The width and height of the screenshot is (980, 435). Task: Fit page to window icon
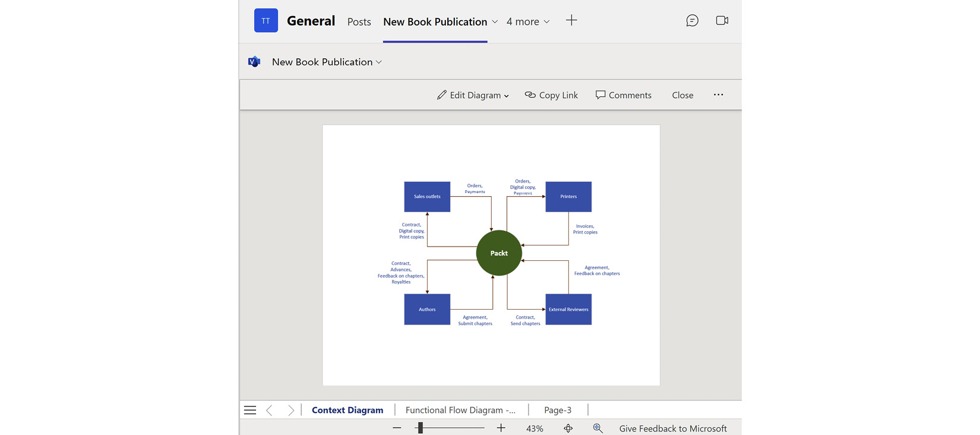pos(568,428)
